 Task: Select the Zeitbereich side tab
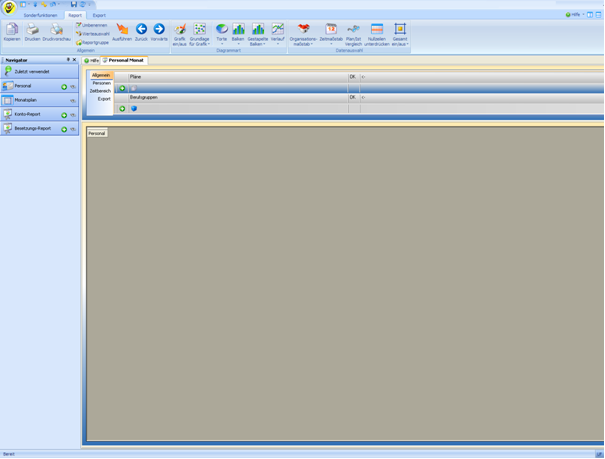click(x=101, y=91)
